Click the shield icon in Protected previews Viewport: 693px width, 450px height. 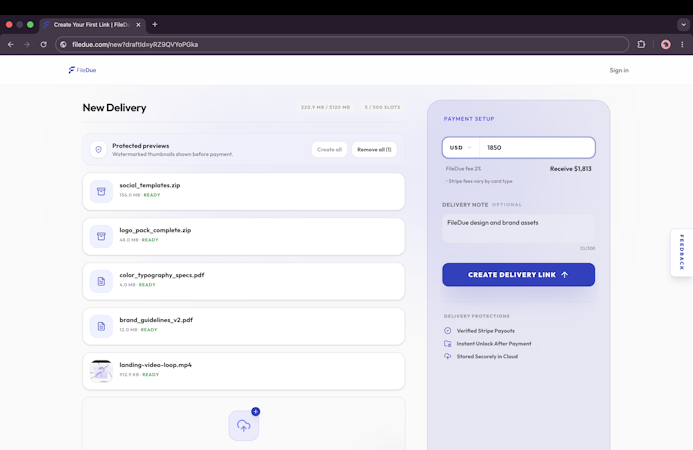pos(99,149)
